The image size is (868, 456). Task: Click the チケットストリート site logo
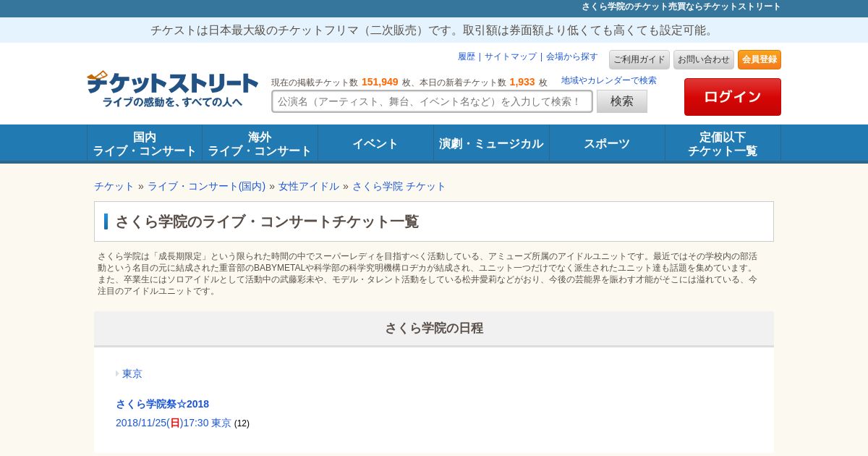[172, 89]
